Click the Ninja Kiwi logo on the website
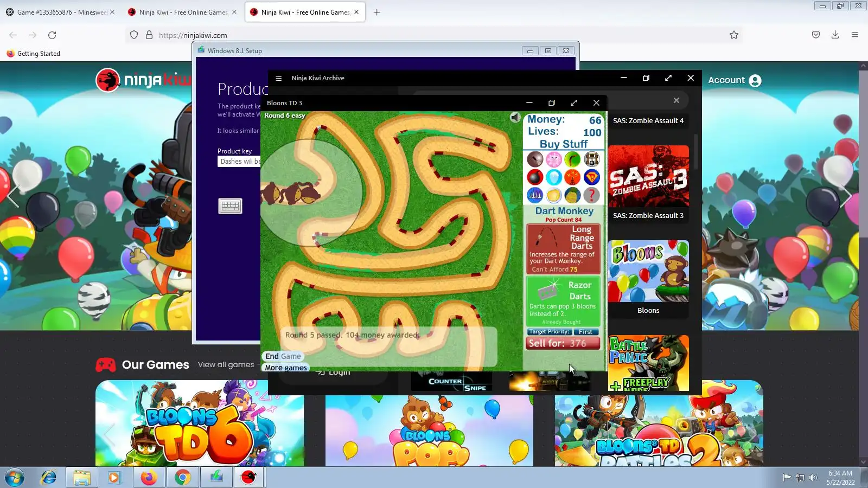Image resolution: width=868 pixels, height=488 pixels. point(144,80)
